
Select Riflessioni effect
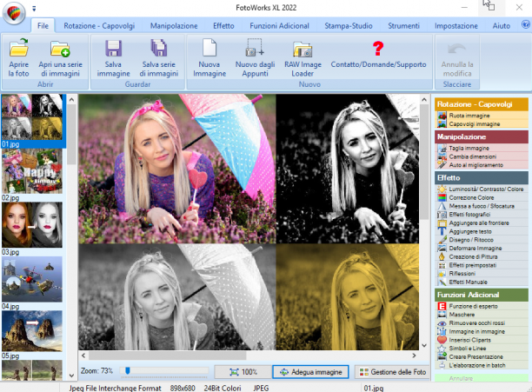482,274
